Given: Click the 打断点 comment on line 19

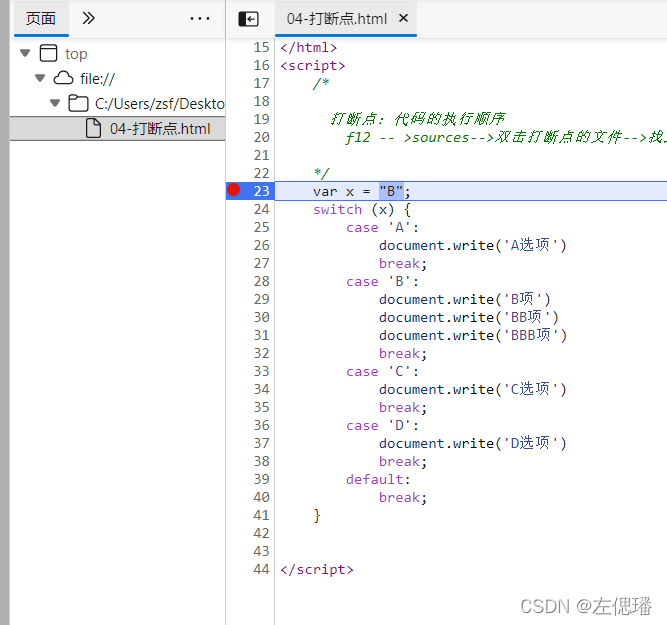Looking at the screenshot, I should [418, 119].
